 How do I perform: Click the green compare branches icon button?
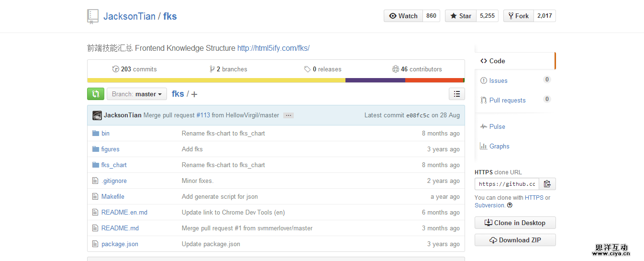click(x=96, y=94)
